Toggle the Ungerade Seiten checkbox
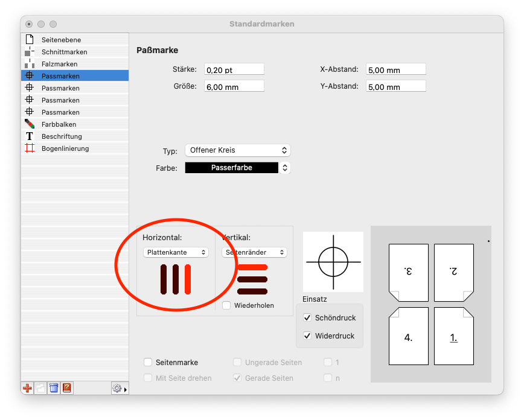This screenshot has height=420, width=524. pos(237,362)
